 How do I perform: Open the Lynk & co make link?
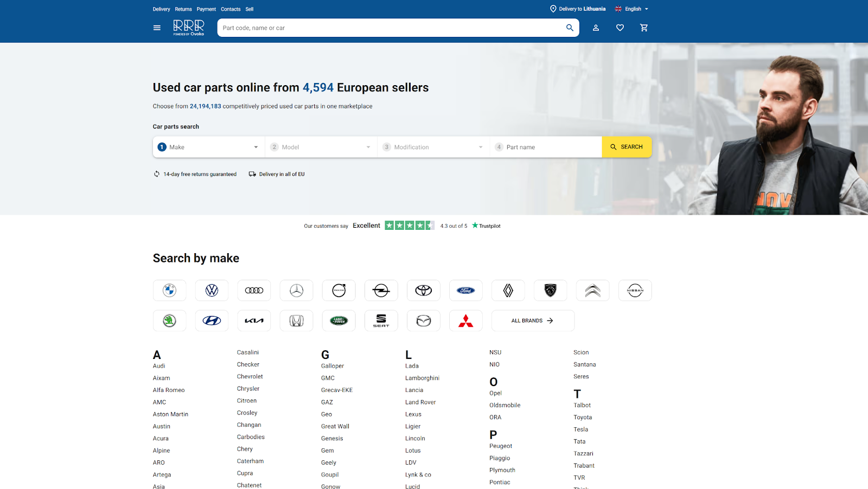tap(418, 475)
